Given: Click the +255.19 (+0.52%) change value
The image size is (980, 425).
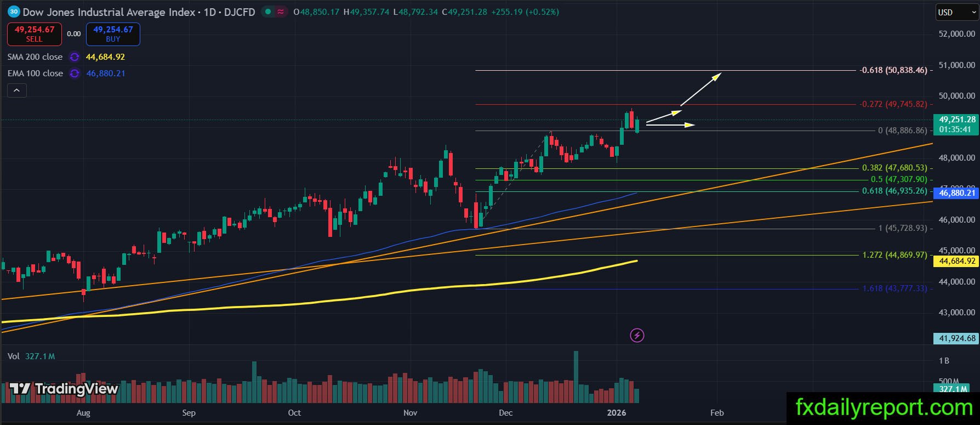Looking at the screenshot, I should (x=525, y=12).
